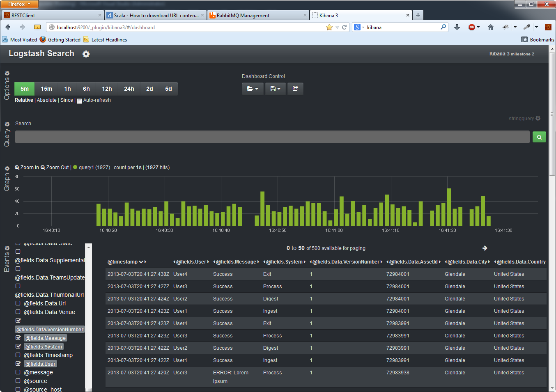The image size is (556, 392).
Task: Click the magnifier in the browser search box
Action: 443,27
